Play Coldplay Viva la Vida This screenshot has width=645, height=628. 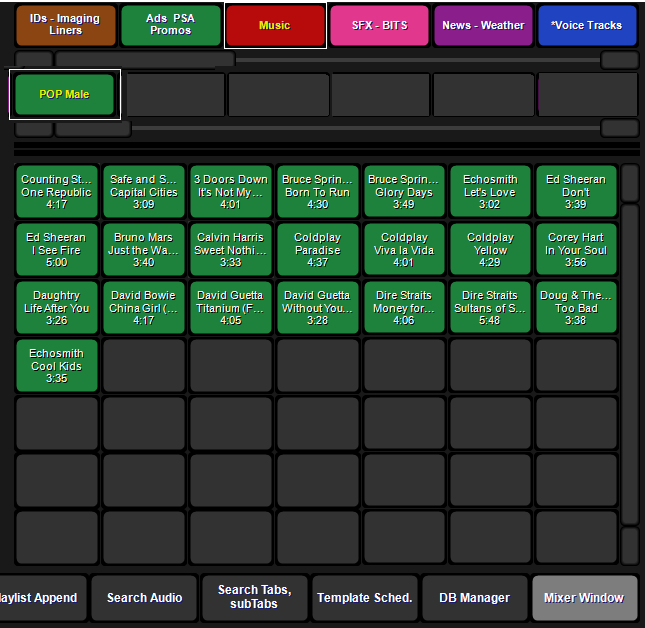point(404,250)
